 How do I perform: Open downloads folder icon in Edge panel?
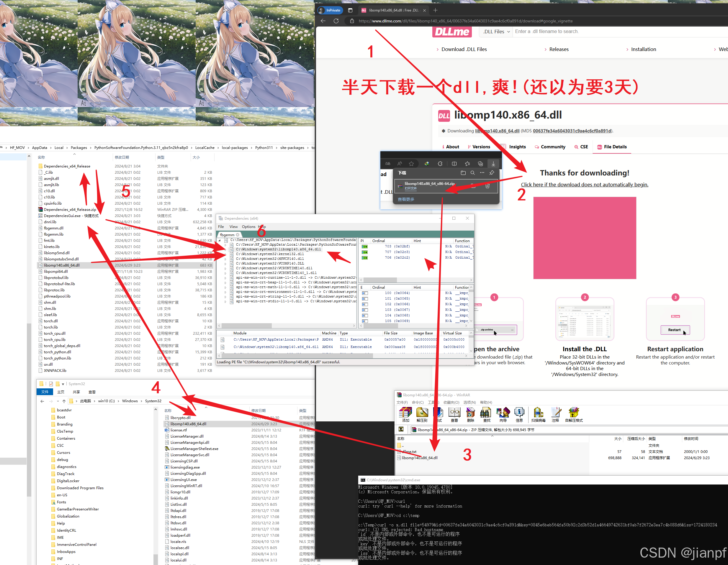[463, 173]
